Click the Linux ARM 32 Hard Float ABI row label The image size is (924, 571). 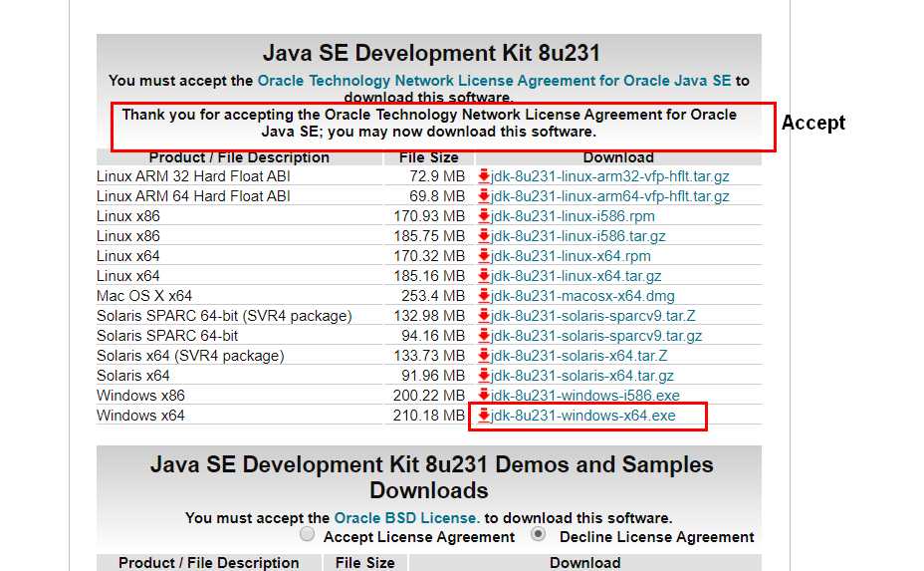193,175
